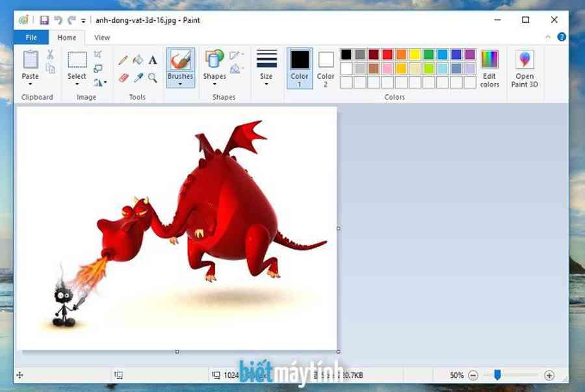
Task: Pick the dark red color swatch
Action: click(x=374, y=55)
